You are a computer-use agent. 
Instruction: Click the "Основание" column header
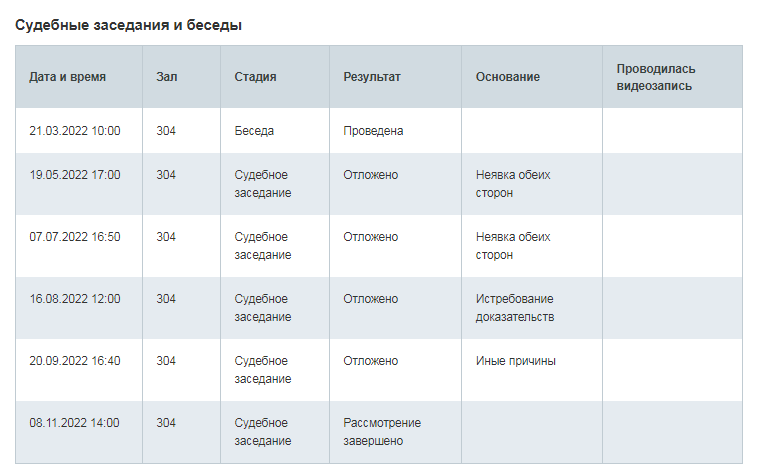point(508,77)
